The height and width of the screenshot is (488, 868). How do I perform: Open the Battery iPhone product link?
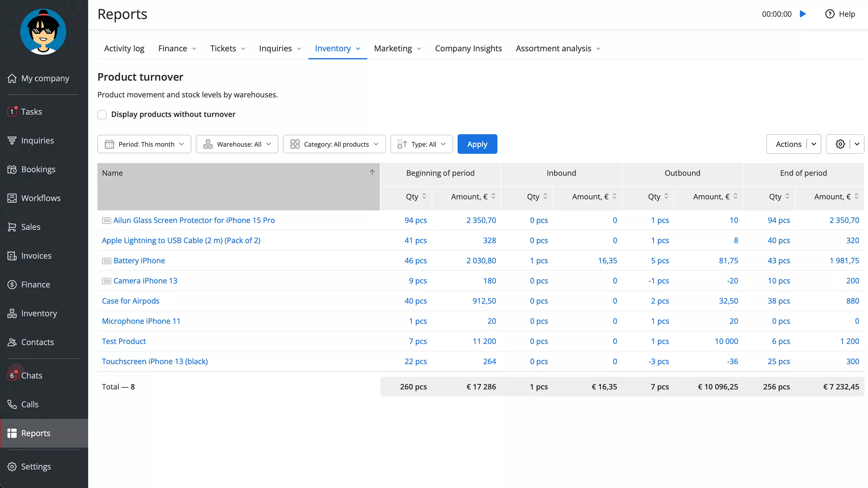[139, 261]
